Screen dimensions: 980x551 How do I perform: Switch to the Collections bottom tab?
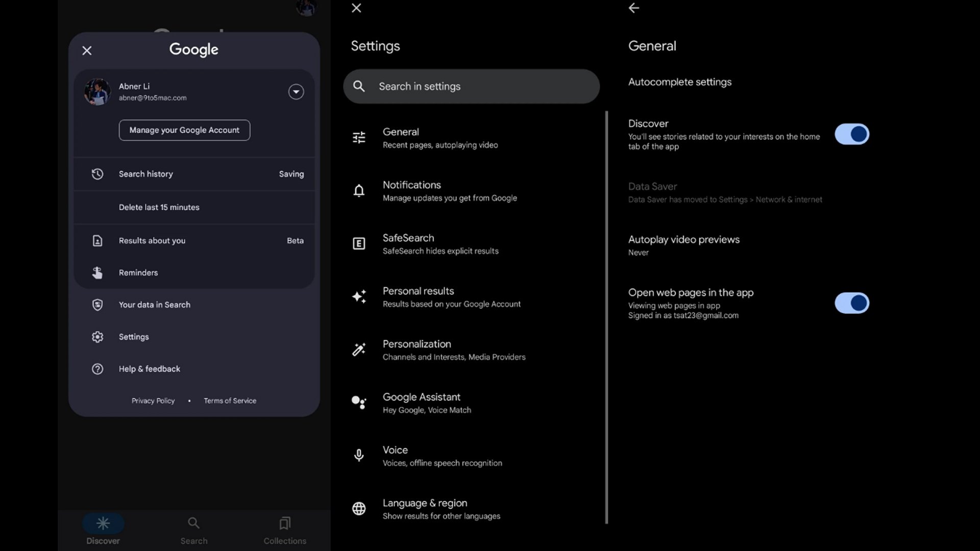click(x=285, y=530)
